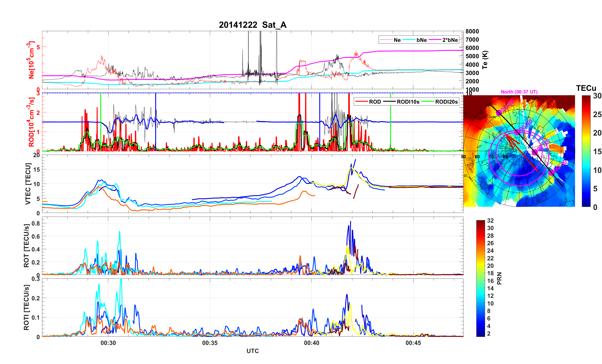The height and width of the screenshot is (364, 602).
Task: Click the North (00:37 UT) map title
Action: click(519, 92)
